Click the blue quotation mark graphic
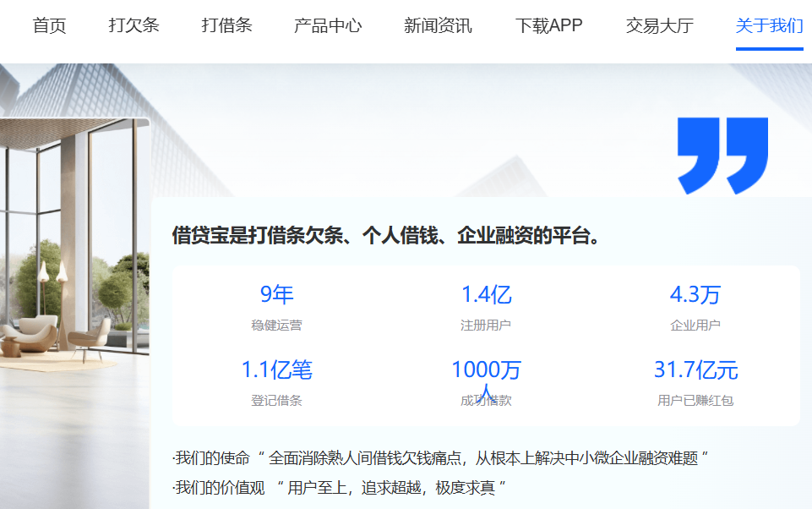This screenshot has height=509, width=812. coord(723,156)
